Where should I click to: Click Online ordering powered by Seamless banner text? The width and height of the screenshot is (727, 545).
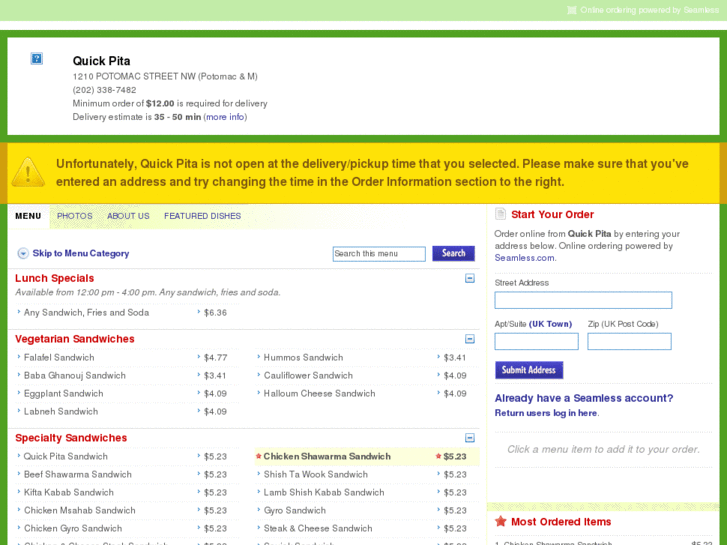pyautogui.click(x=649, y=10)
